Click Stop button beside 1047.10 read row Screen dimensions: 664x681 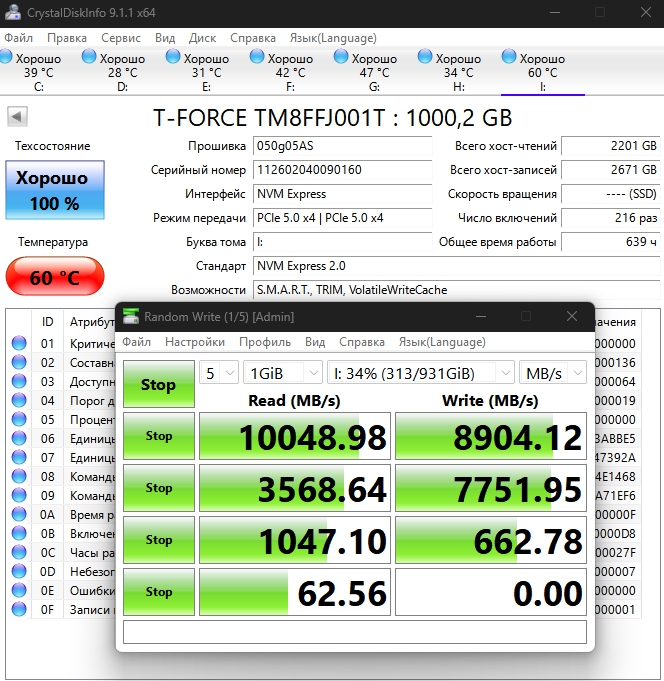159,540
